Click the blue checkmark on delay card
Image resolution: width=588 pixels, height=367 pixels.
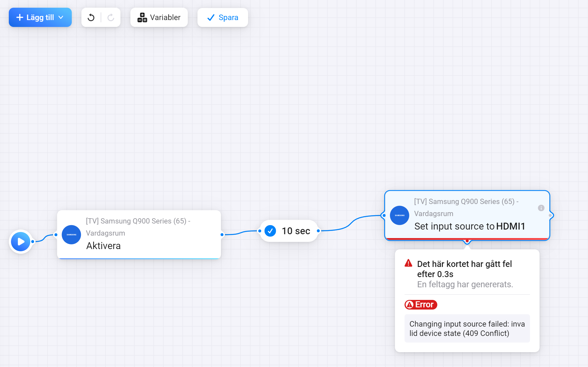(x=270, y=231)
